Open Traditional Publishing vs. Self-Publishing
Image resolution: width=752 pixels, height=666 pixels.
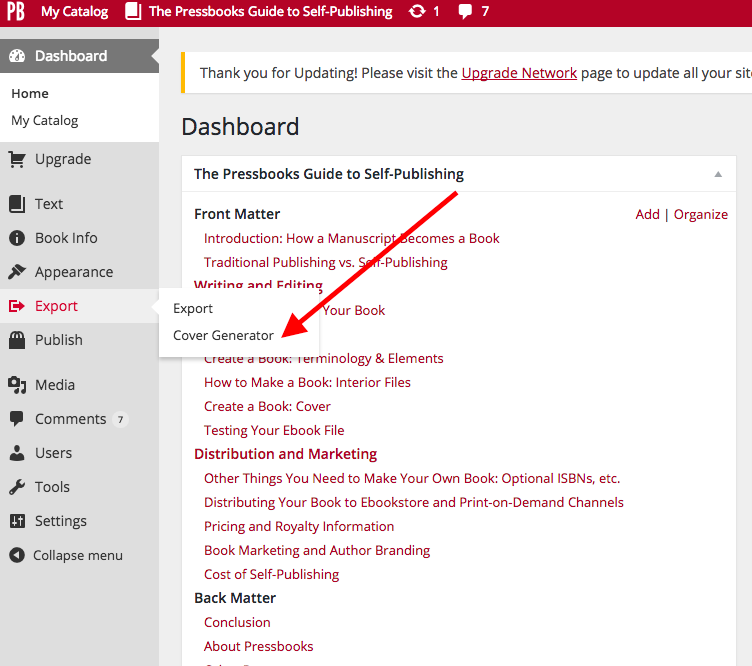coord(326,262)
